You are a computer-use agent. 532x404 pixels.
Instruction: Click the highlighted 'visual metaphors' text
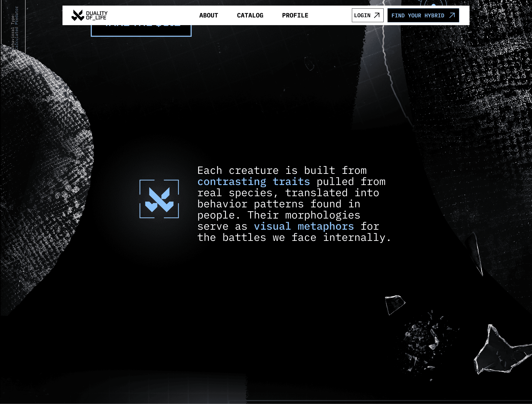pyautogui.click(x=304, y=226)
